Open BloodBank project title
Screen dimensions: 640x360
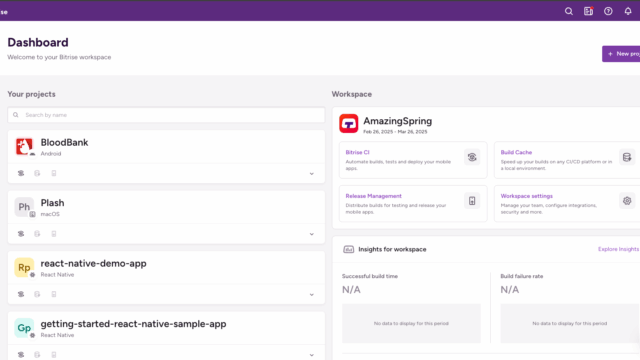point(64,142)
